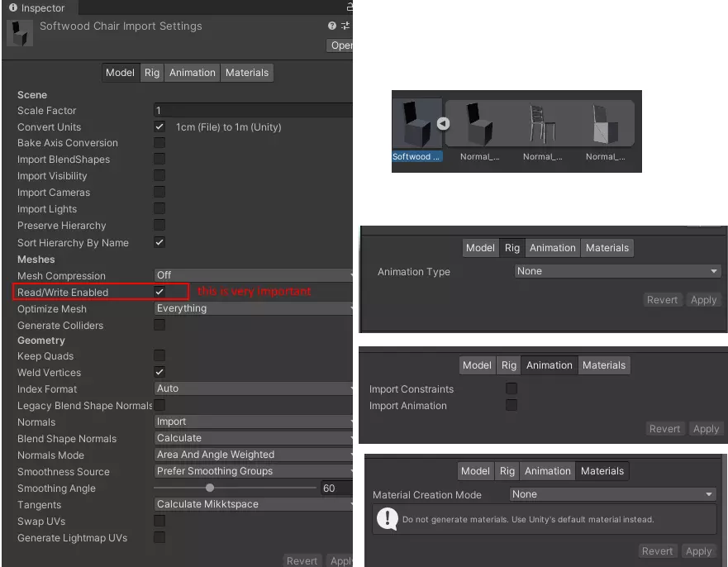Select the wireframe chair Normal_ thumbnail

[x=542, y=123]
